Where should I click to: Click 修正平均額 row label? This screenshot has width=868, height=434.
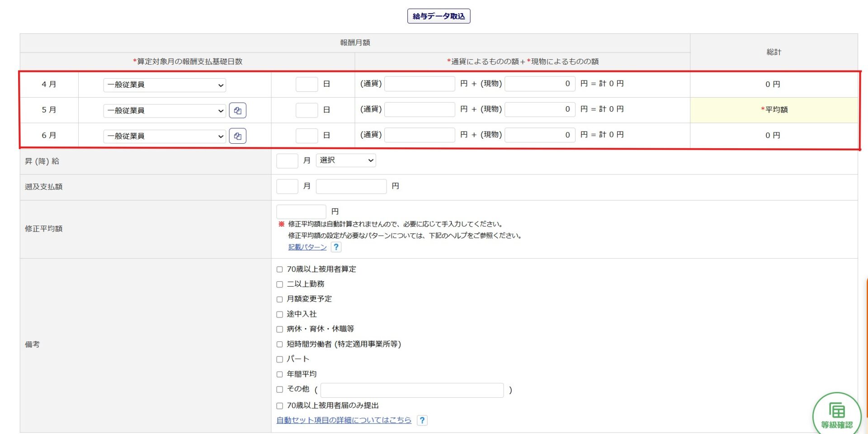coord(43,229)
